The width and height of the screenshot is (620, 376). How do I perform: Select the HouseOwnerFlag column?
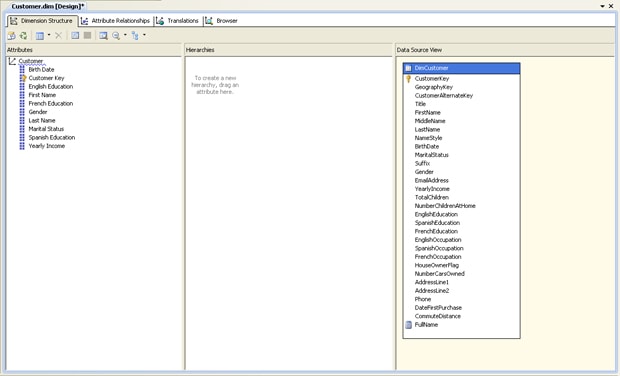[437, 265]
